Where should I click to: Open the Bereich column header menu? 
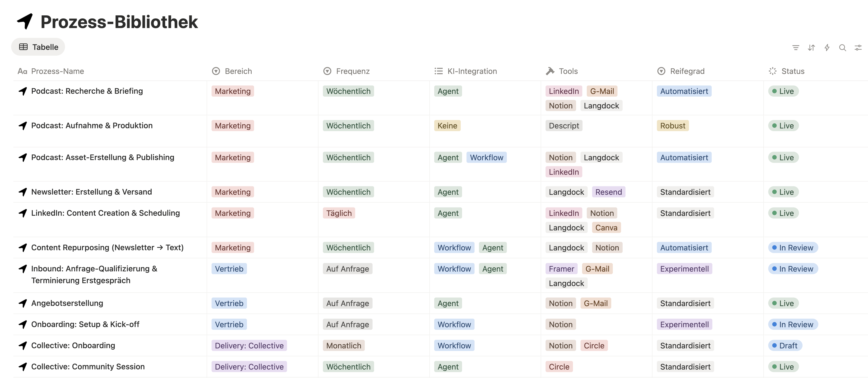pyautogui.click(x=238, y=71)
